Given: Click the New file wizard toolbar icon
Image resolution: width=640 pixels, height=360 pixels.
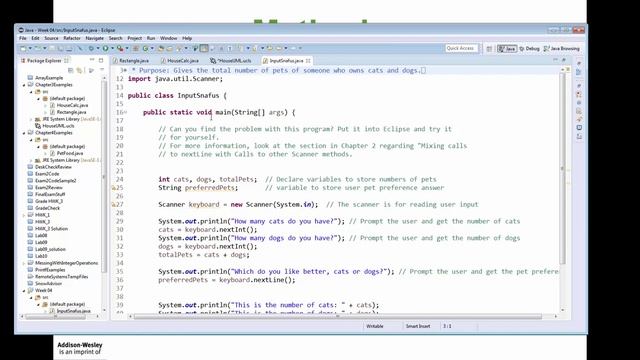Looking at the screenshot, I should [23, 48].
